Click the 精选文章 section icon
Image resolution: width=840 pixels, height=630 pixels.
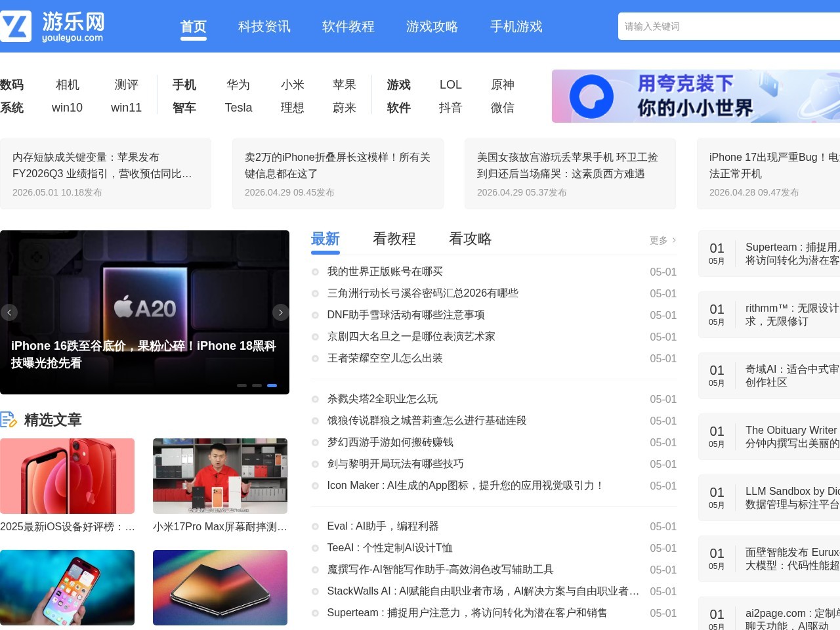click(9, 419)
